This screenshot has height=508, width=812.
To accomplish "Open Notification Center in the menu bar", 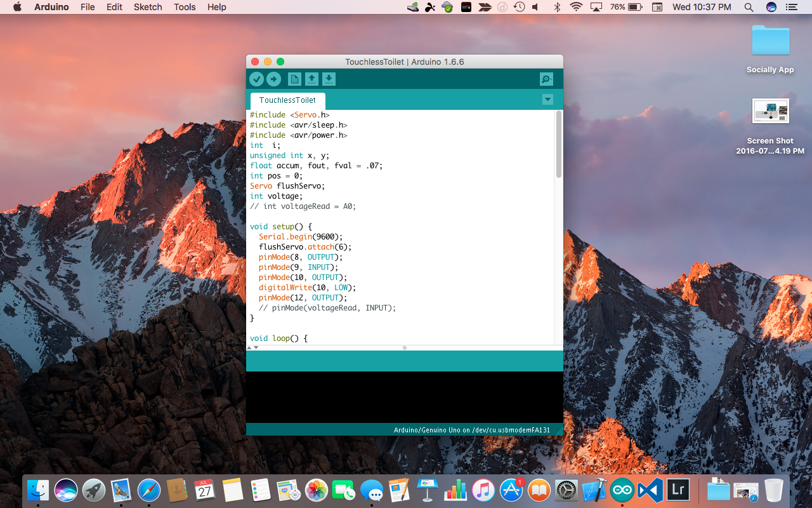I will (x=791, y=7).
